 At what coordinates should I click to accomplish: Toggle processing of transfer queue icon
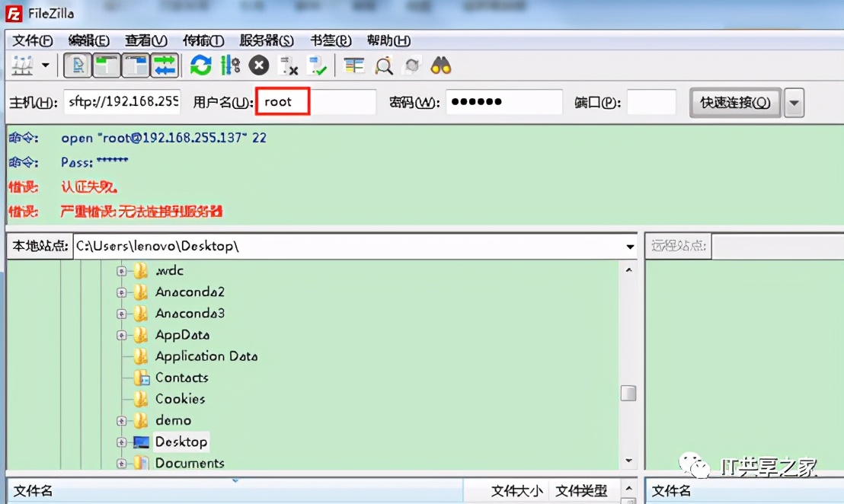230,65
